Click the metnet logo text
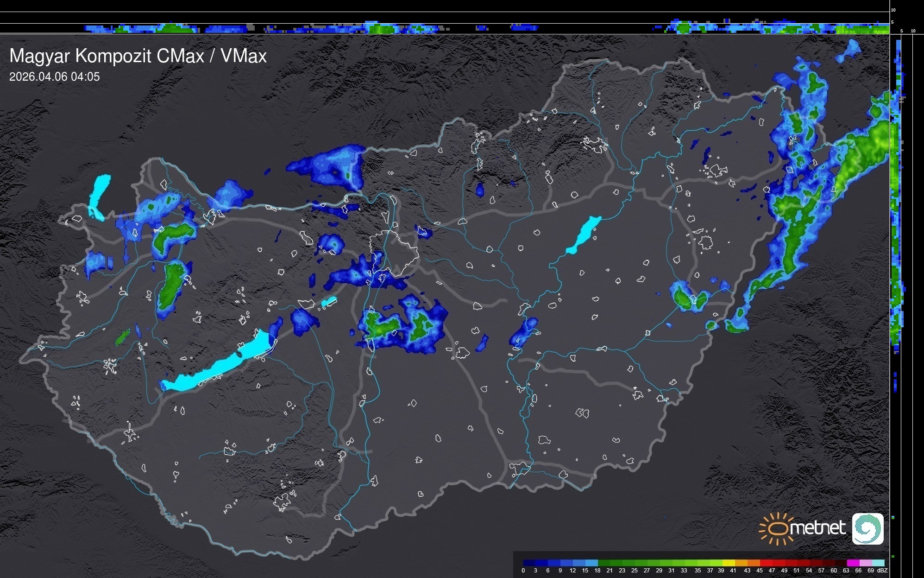924x578 pixels. tap(817, 528)
